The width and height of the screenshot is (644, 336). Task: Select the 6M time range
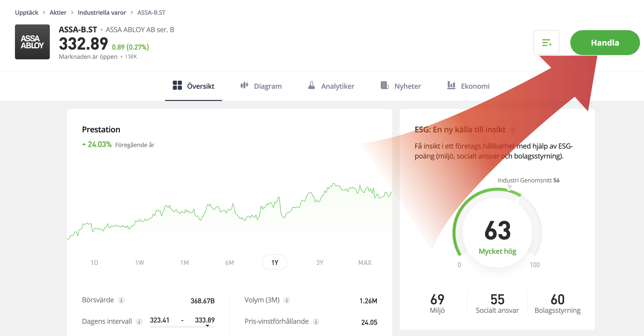pyautogui.click(x=229, y=262)
